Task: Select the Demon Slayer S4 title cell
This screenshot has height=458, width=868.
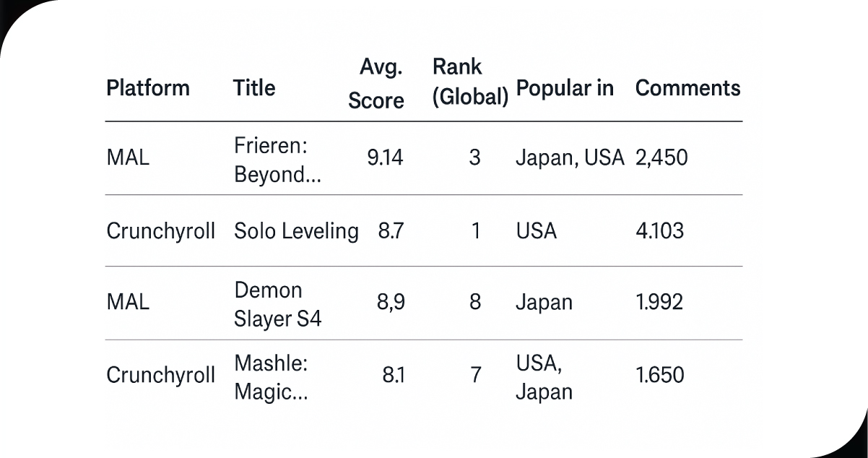Action: 277,303
